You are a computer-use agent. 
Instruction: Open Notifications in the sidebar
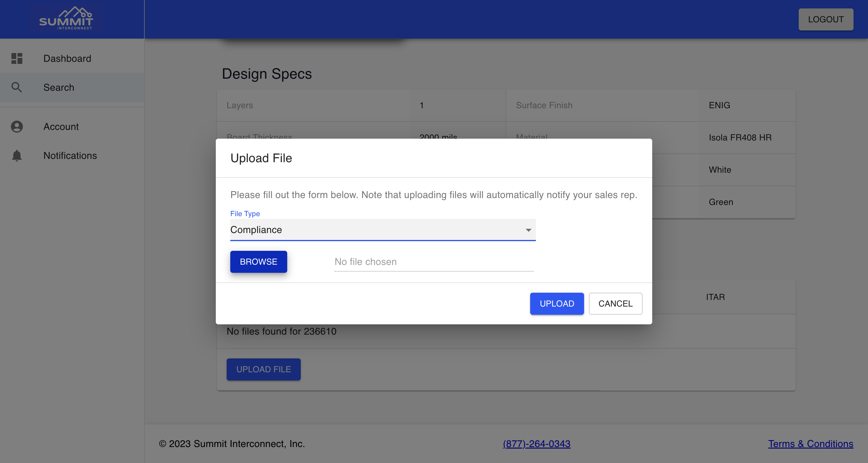click(x=72, y=155)
